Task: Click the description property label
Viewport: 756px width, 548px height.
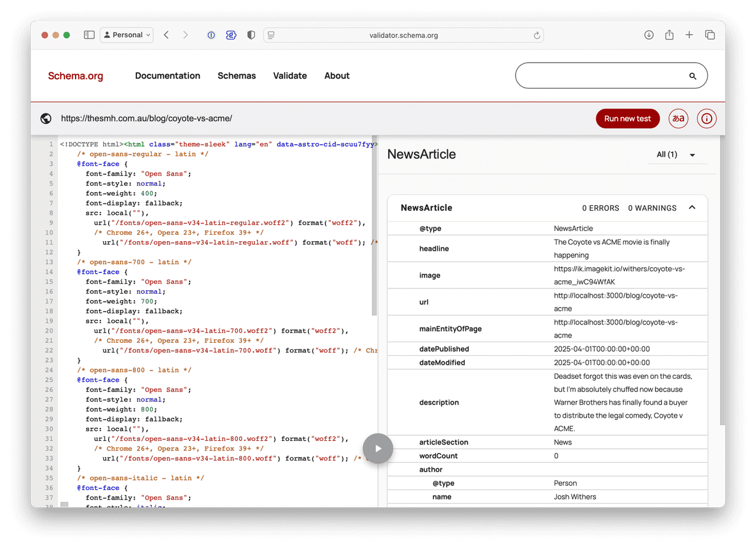Action: (439, 402)
